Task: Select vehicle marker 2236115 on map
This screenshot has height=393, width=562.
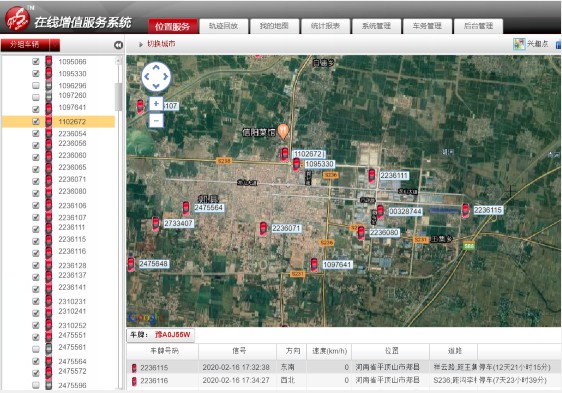Action: click(465, 210)
